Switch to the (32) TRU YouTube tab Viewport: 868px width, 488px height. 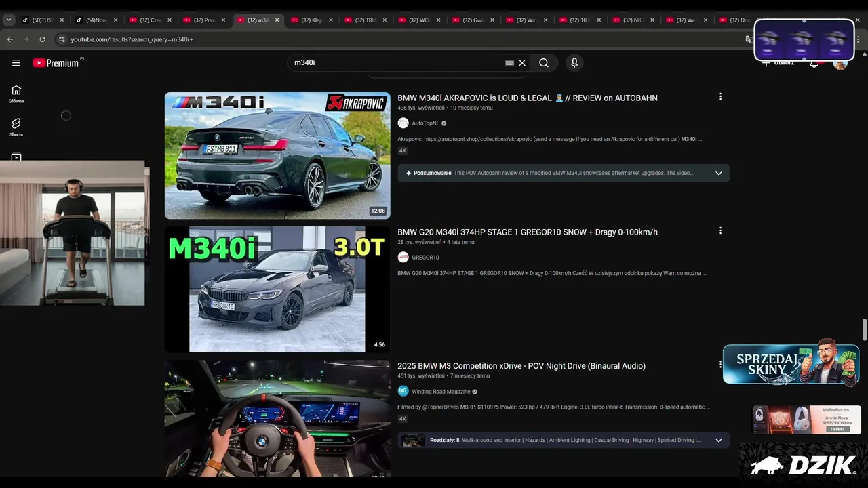364,20
